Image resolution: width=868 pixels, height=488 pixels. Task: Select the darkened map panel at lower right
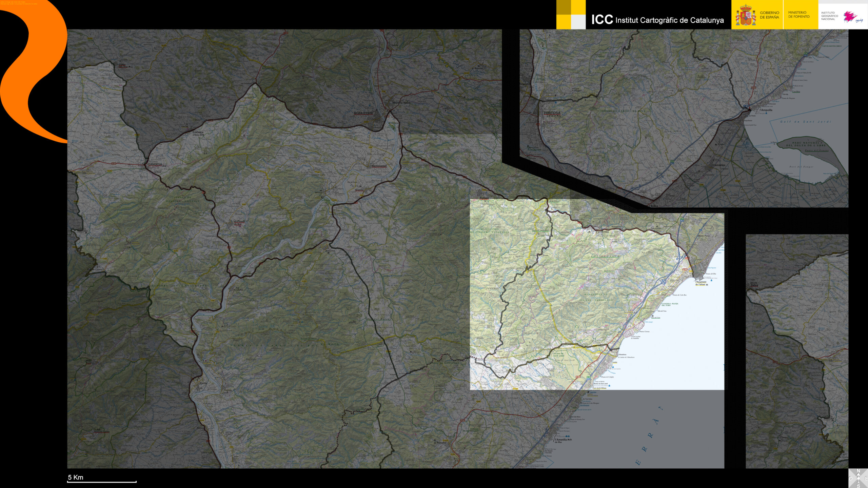(797, 351)
